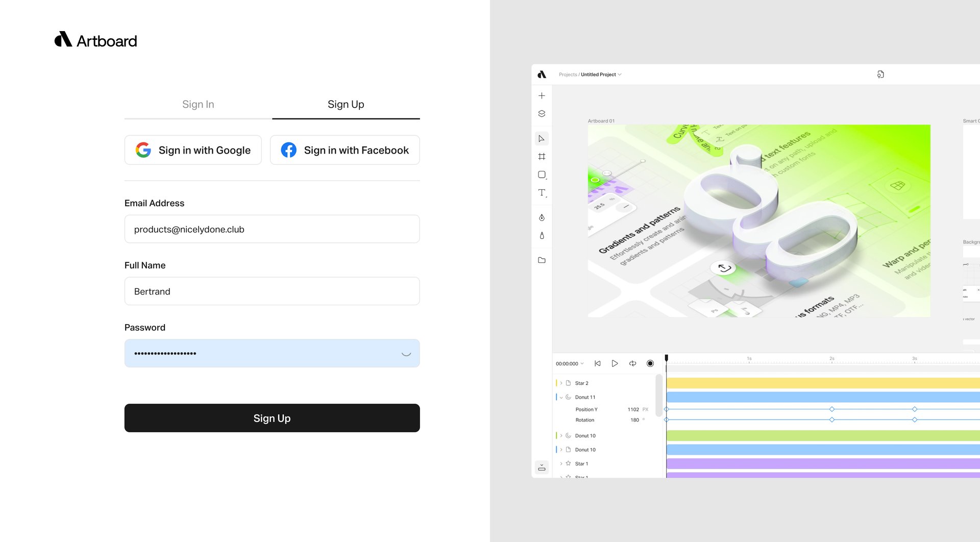Click the Projects breadcrumb
980x542 pixels.
click(x=567, y=75)
